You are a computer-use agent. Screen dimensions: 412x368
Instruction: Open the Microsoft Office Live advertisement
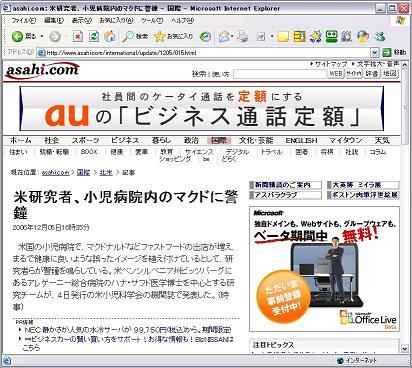[x=325, y=269]
